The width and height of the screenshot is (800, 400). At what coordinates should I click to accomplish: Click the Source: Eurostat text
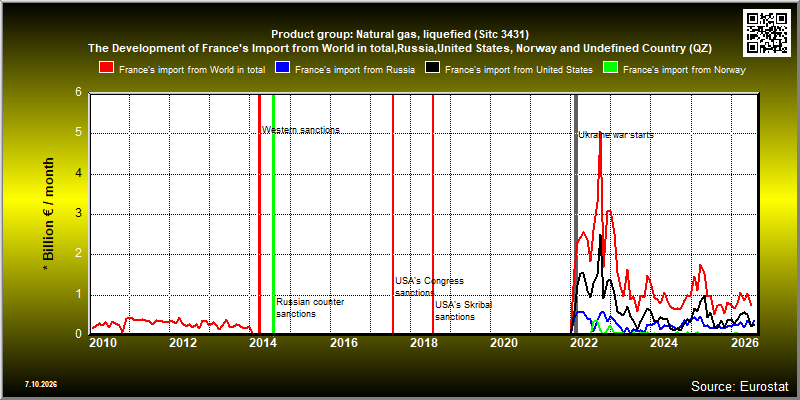740,386
